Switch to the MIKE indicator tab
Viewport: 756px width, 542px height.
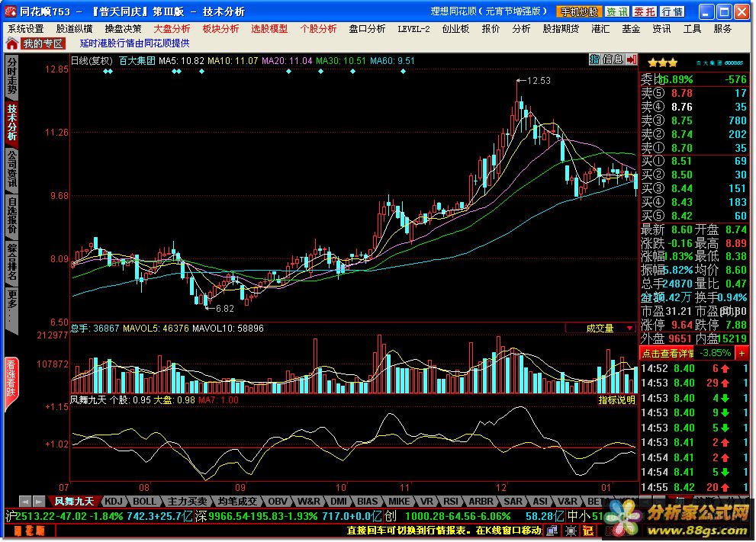click(399, 502)
